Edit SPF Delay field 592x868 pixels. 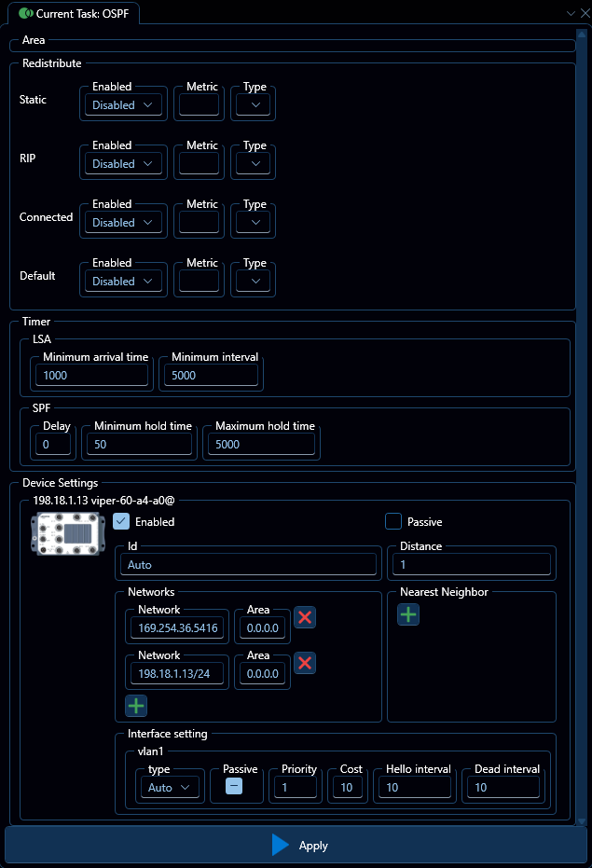(x=53, y=444)
